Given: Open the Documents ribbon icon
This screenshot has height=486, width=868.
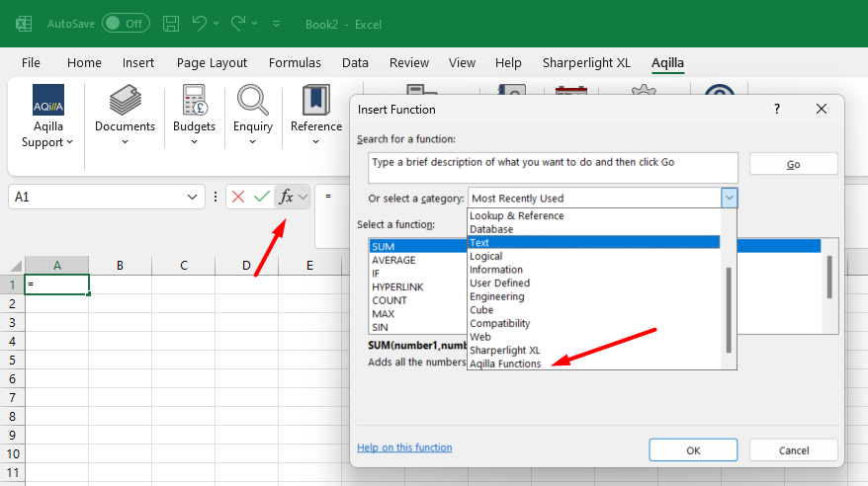Looking at the screenshot, I should point(125,101).
